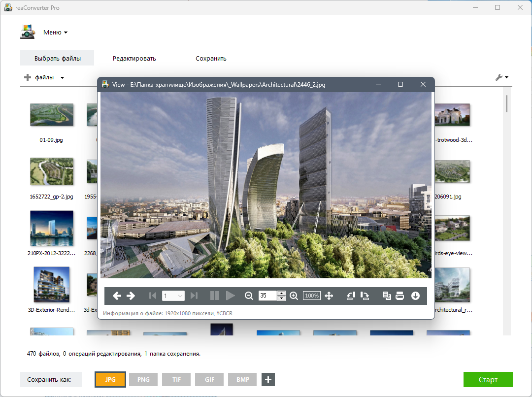Click the copy image icon in viewer
The image size is (532, 397).
point(387,296)
